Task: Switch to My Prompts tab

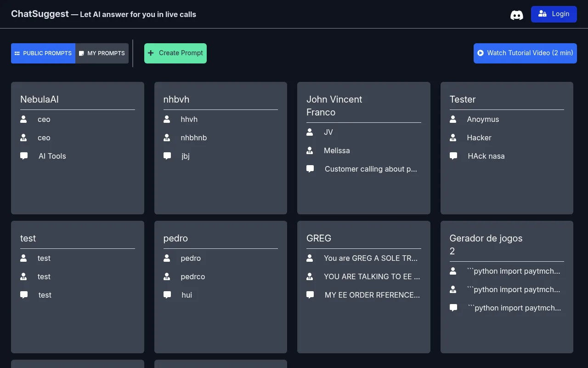Action: 102,53
